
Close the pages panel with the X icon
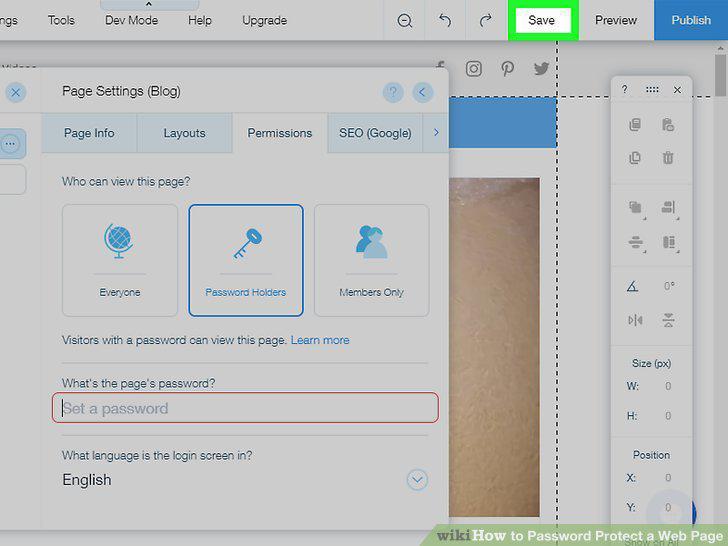(15, 92)
